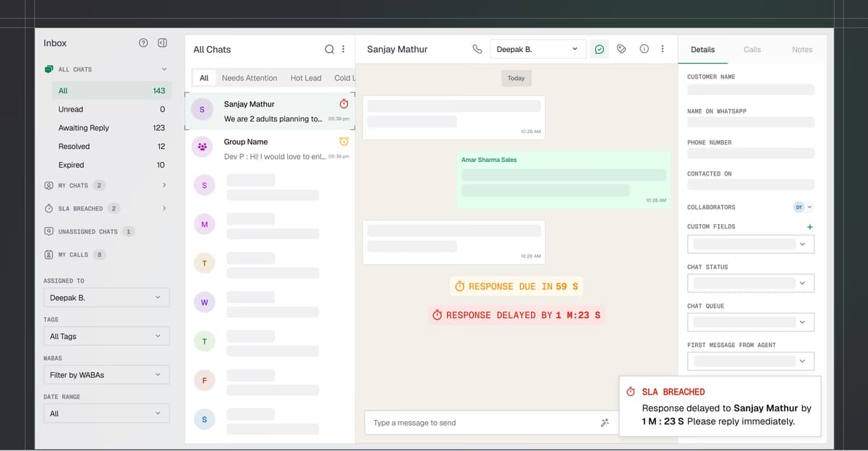This screenshot has height=451, width=868.
Task: Search chats with the magnifier icon
Action: 329,49
